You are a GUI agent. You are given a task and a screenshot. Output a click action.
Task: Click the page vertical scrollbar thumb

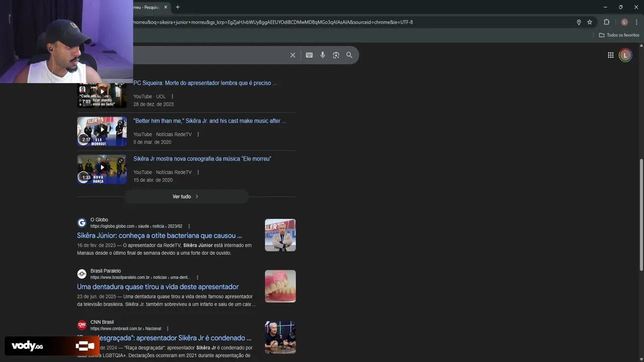641,216
